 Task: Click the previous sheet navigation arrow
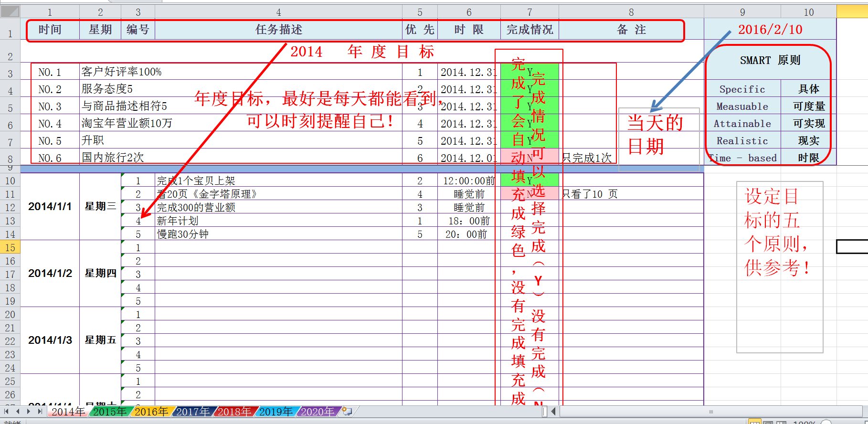[18, 411]
